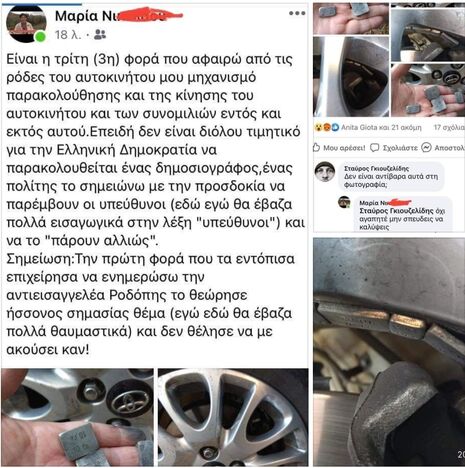465x468 pixels.
Task: Open Μαρία's profile picture on the post
Action: click(x=26, y=23)
